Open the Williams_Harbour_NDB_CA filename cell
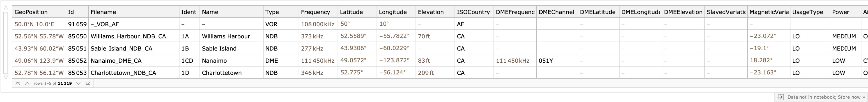Screen dimensions: 868x102 128,37
